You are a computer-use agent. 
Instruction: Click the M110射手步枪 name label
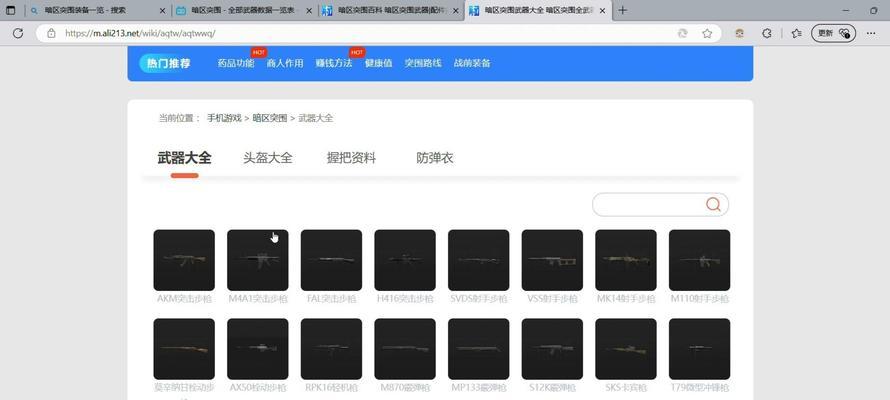(699, 298)
